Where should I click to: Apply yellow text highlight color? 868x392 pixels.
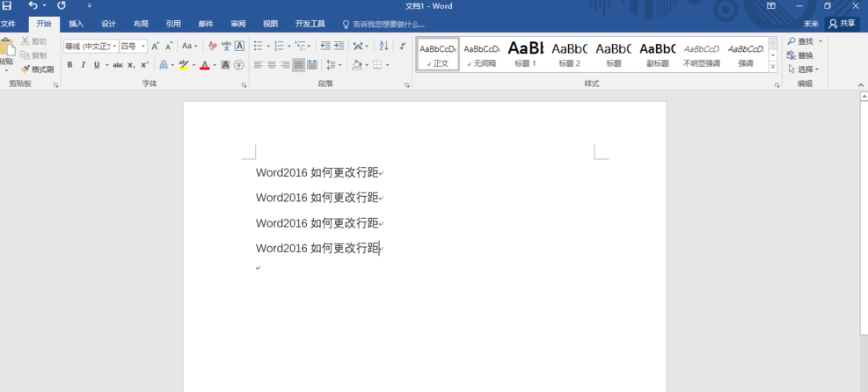(x=184, y=65)
